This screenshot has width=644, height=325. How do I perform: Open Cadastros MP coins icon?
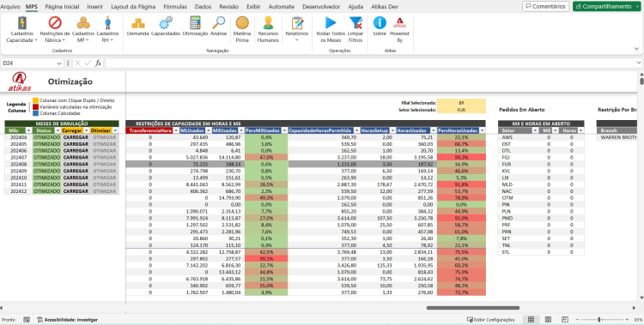click(83, 22)
